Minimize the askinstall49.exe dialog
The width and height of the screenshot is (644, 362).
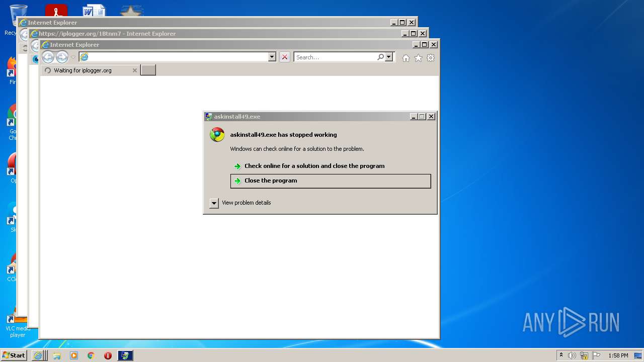(414, 117)
